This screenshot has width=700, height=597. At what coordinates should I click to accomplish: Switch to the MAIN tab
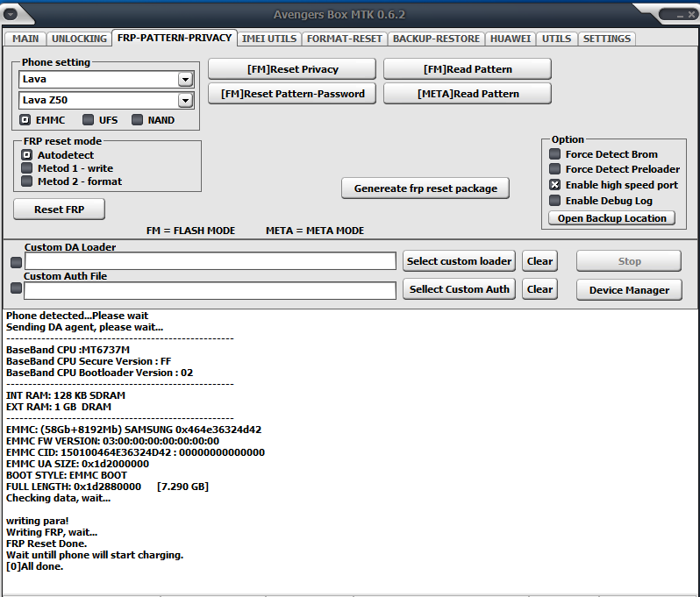[25, 39]
